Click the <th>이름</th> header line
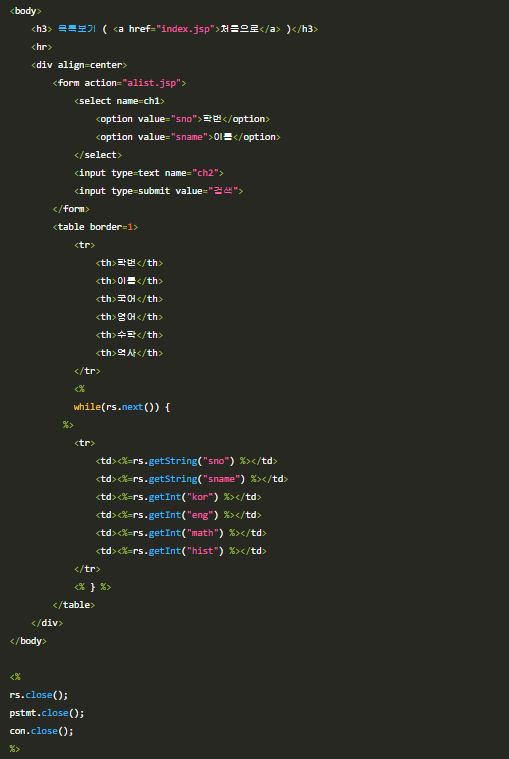509x759 pixels. pos(129,281)
